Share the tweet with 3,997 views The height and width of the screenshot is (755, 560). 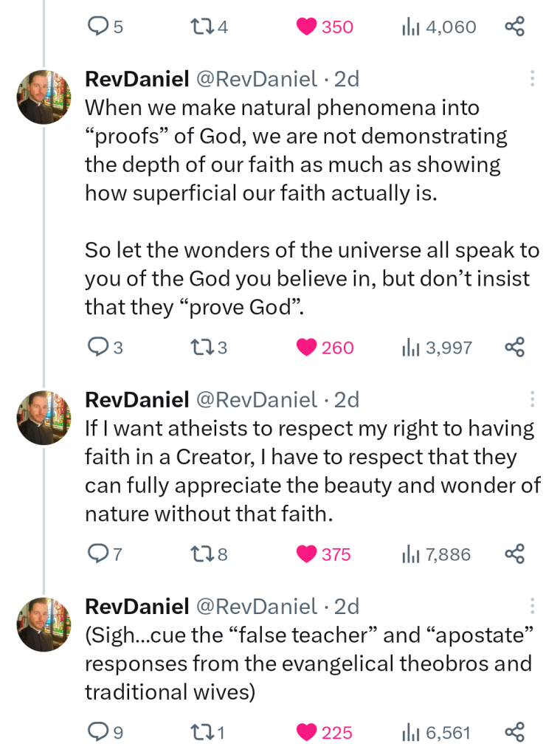pyautogui.click(x=514, y=347)
